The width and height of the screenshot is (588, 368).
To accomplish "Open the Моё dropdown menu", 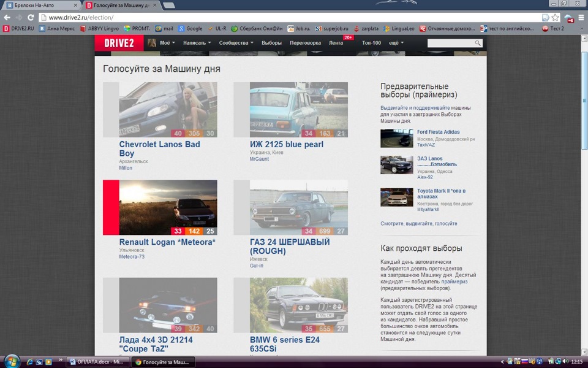I will coord(167,43).
